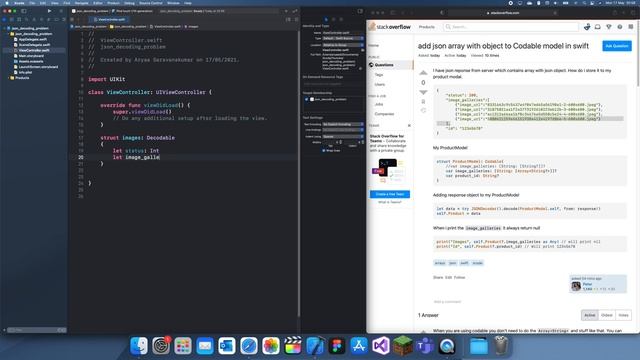
Task: Open Questions link in Stack Overflow sidebar
Action: [384, 65]
